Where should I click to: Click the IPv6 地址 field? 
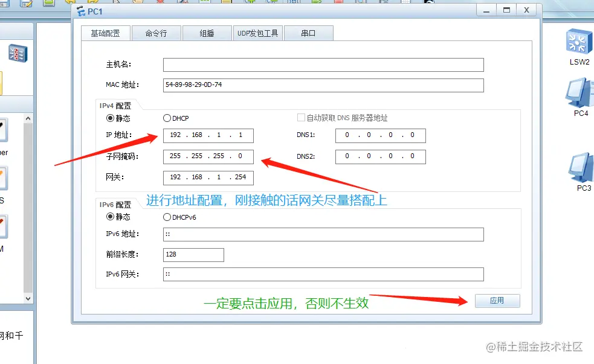coord(323,234)
